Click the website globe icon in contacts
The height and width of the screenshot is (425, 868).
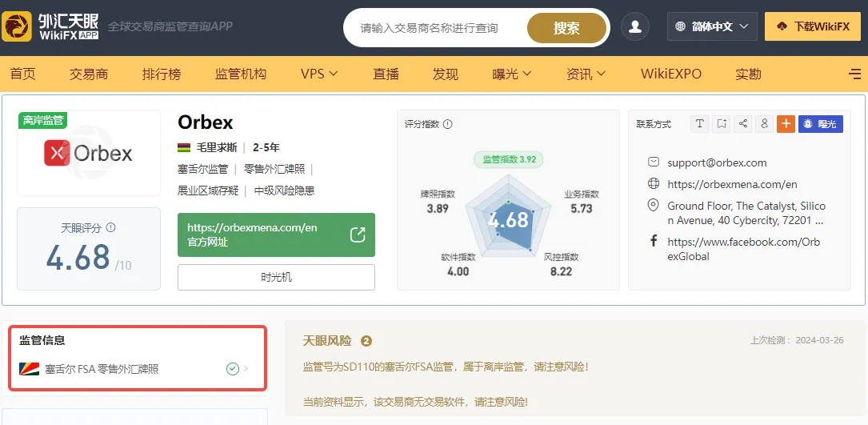tap(654, 183)
